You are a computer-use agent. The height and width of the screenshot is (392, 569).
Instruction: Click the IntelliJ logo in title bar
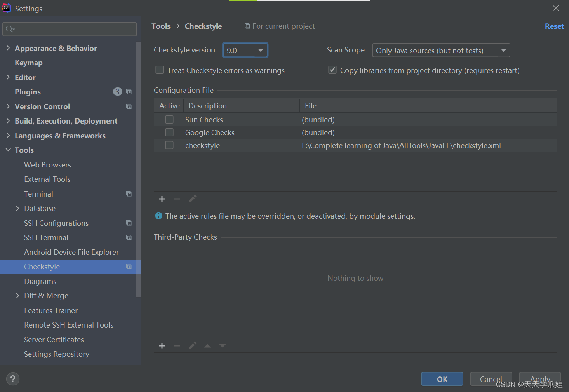(x=7, y=8)
